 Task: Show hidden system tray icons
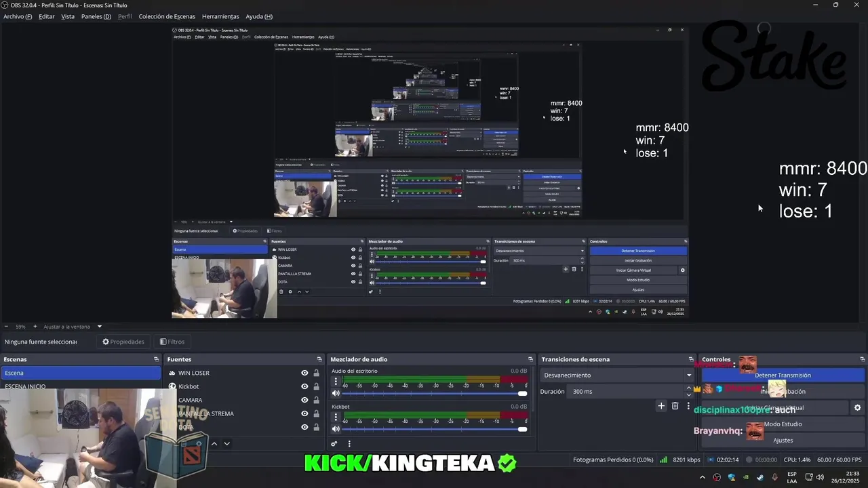(703, 477)
